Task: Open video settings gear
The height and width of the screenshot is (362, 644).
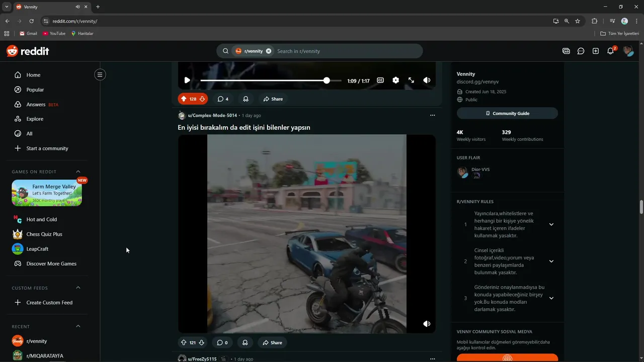Action: (396, 80)
